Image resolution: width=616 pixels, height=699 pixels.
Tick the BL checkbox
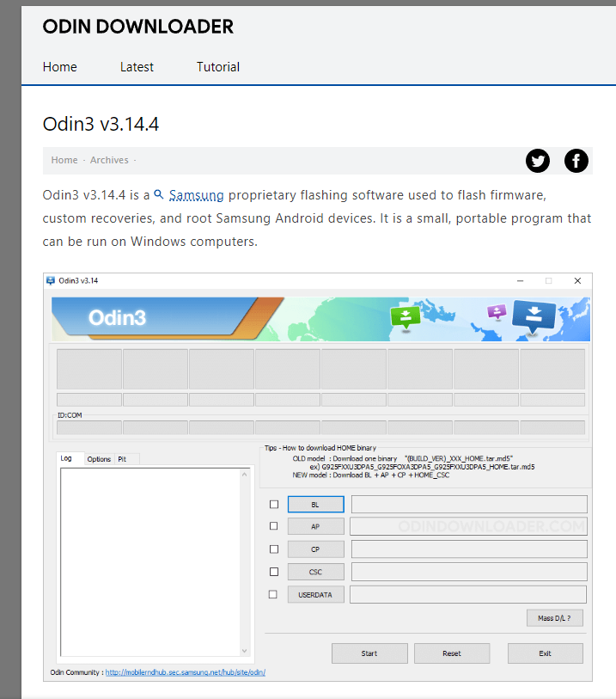pyautogui.click(x=274, y=504)
